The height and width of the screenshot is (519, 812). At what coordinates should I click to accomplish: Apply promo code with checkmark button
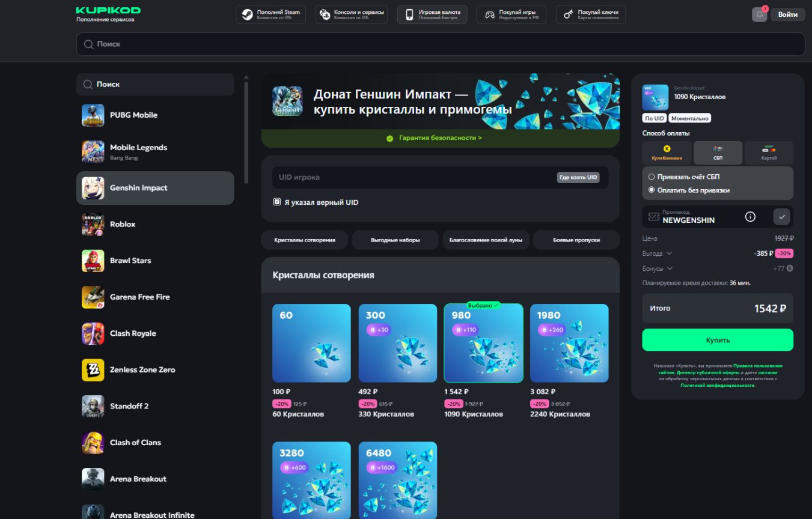[x=782, y=216]
